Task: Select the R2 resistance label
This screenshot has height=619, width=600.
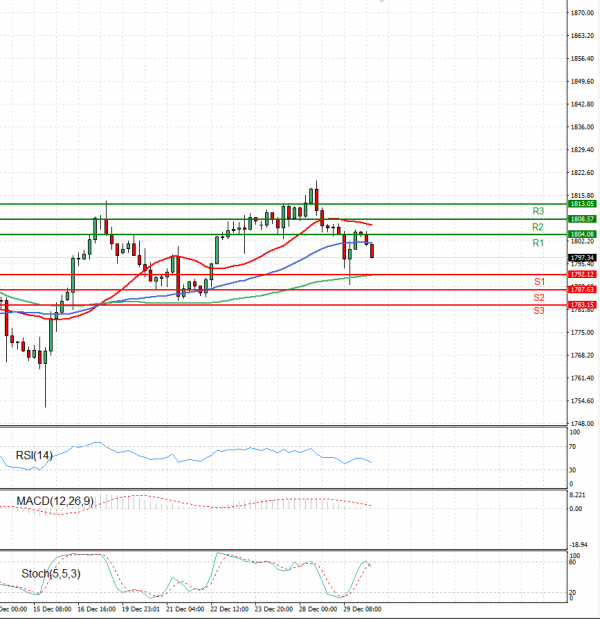Action: (x=538, y=227)
